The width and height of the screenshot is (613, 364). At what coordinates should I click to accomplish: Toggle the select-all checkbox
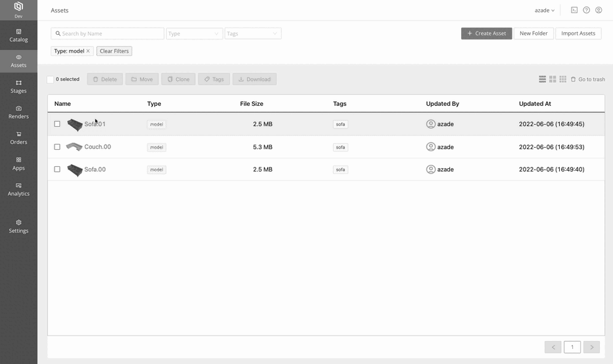[x=51, y=80]
